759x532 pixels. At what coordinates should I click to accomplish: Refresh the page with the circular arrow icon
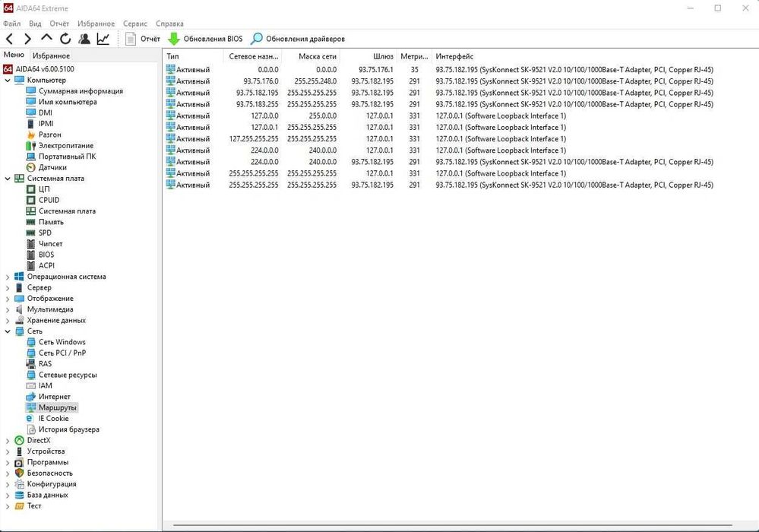point(65,39)
